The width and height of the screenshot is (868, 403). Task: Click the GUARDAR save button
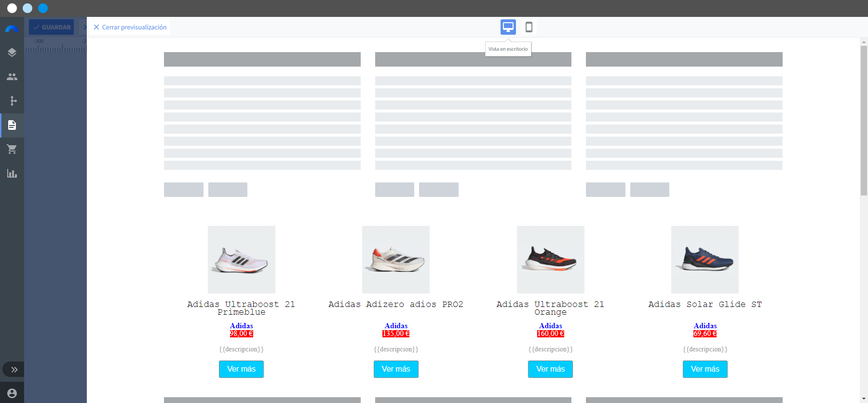pyautogui.click(x=52, y=27)
